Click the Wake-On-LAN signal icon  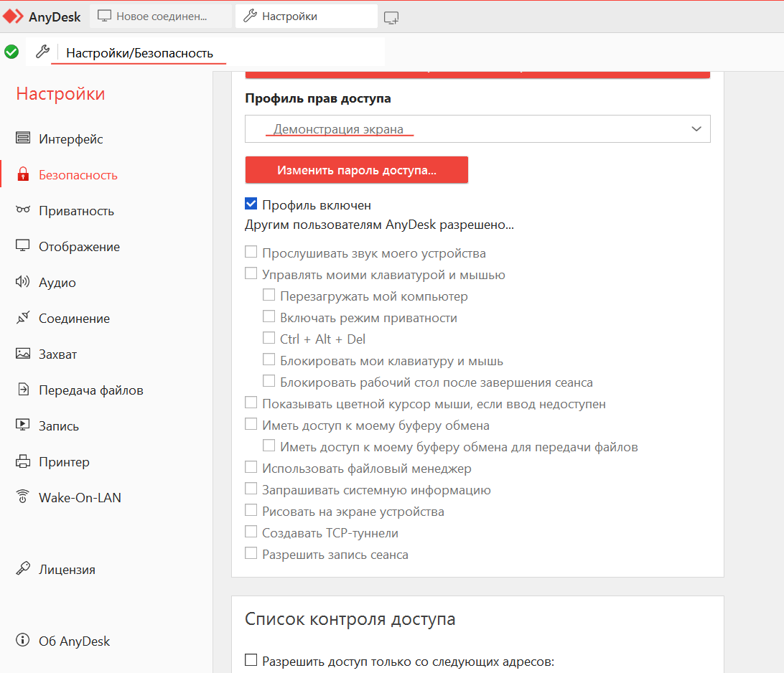(23, 496)
